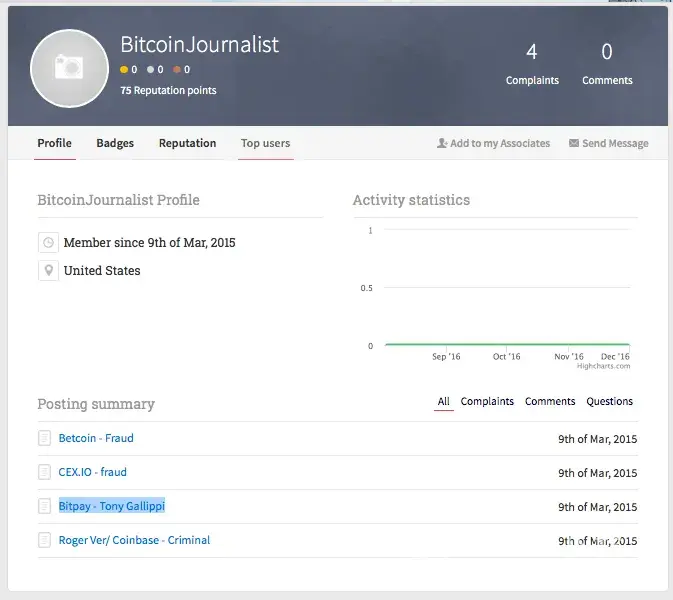Click the silver badge dot icon
This screenshot has width=673, height=600.
click(x=150, y=70)
